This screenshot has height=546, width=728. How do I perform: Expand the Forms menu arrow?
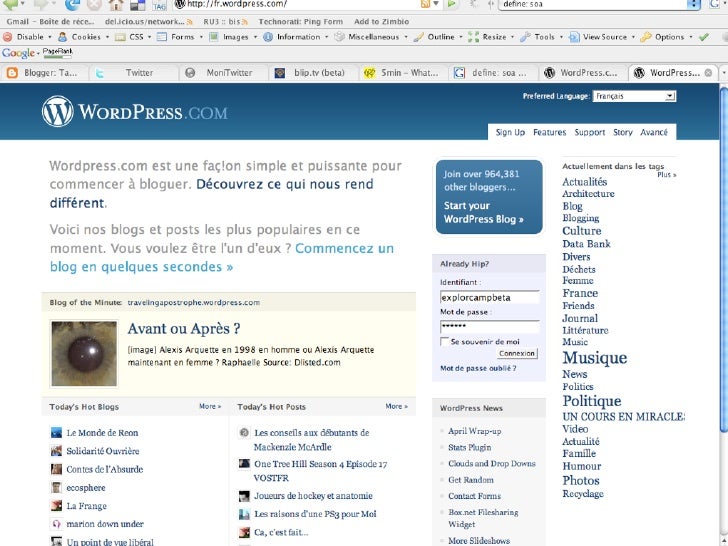(x=201, y=37)
